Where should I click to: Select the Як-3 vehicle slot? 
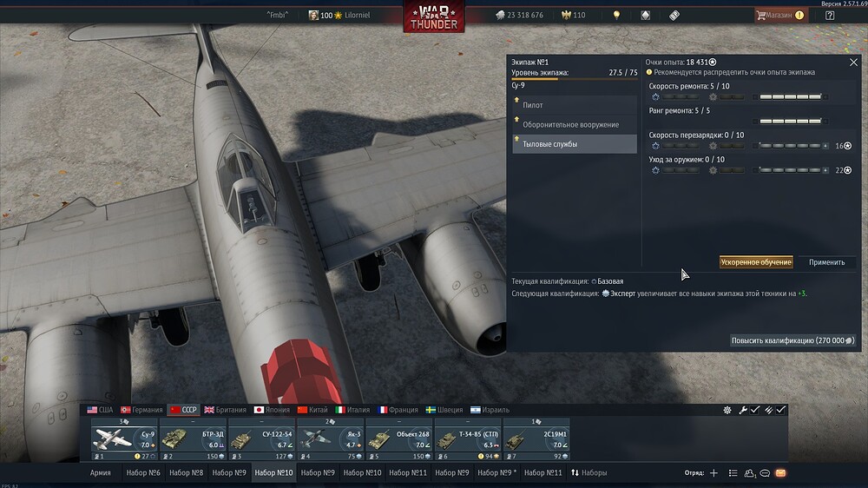point(331,439)
